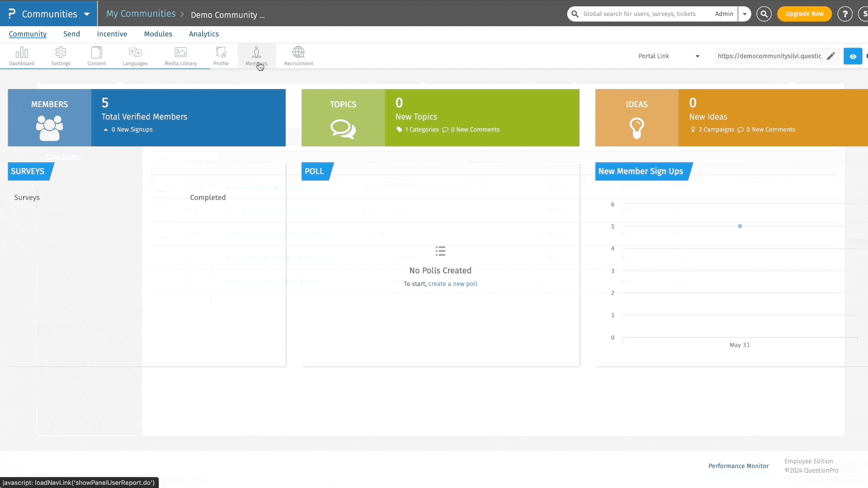This screenshot has width=868, height=488.
Task: Open the Admin search scope dropdown
Action: (745, 14)
